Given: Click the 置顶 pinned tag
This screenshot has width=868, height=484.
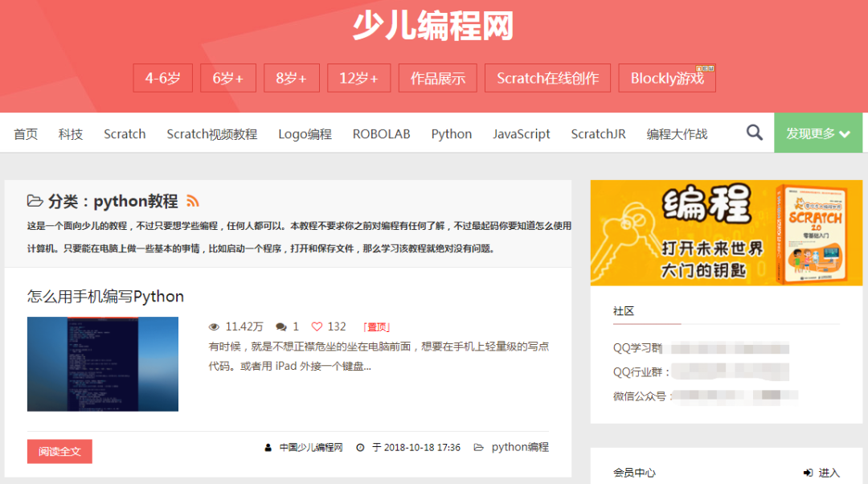Looking at the screenshot, I should (376, 326).
